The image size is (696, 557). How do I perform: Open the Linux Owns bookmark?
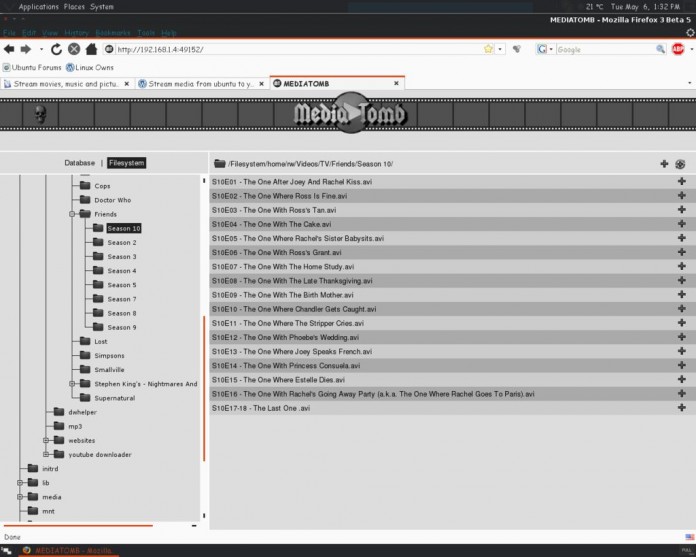pos(90,67)
